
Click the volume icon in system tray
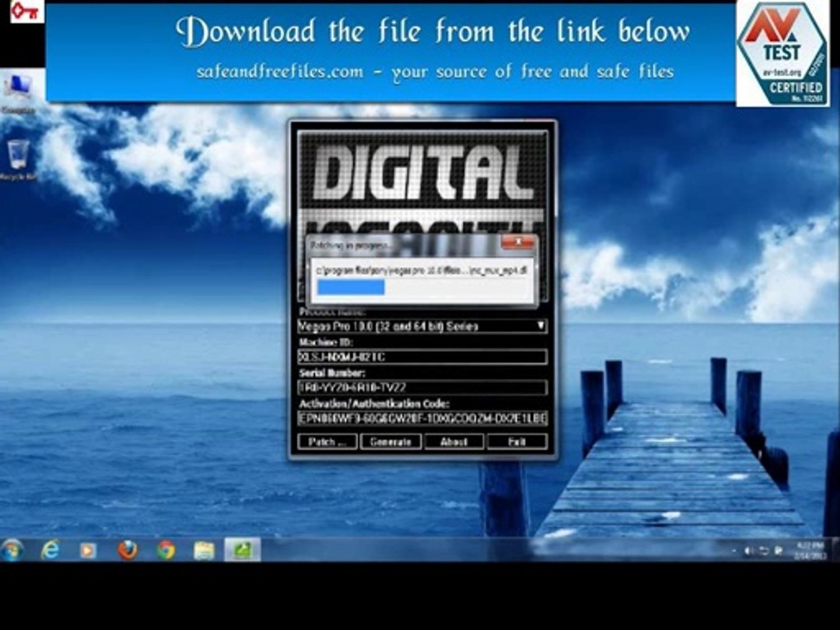[749, 551]
